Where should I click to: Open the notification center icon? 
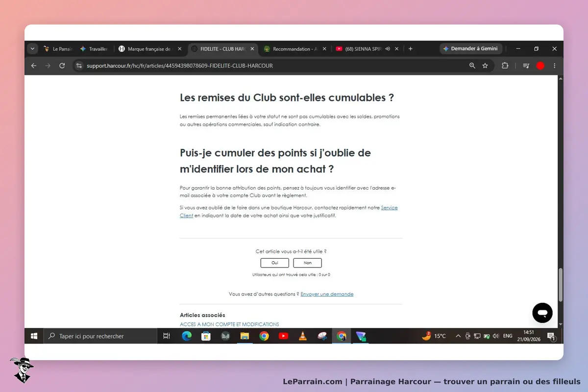[551, 336]
